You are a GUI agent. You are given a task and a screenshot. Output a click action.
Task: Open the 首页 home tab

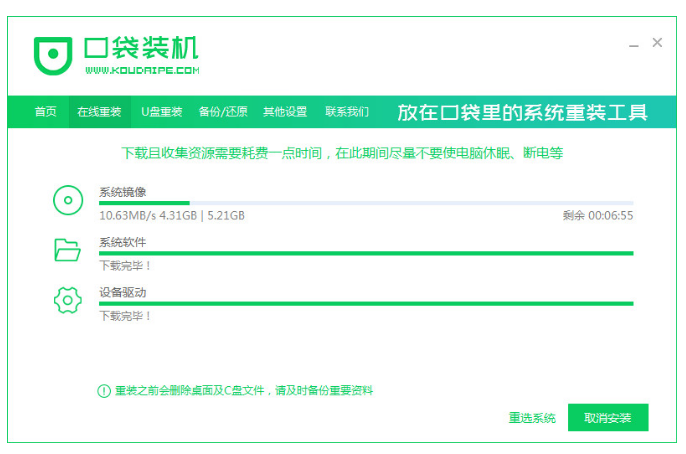(46, 112)
